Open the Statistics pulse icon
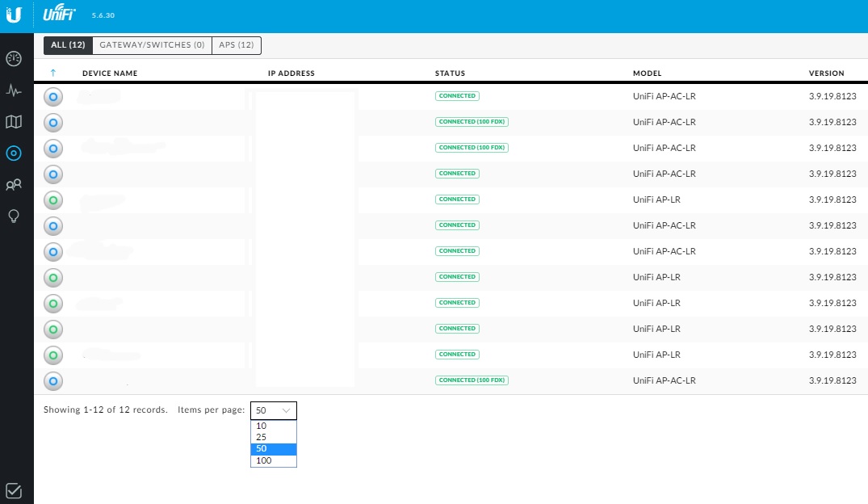868x504 pixels. [14, 90]
